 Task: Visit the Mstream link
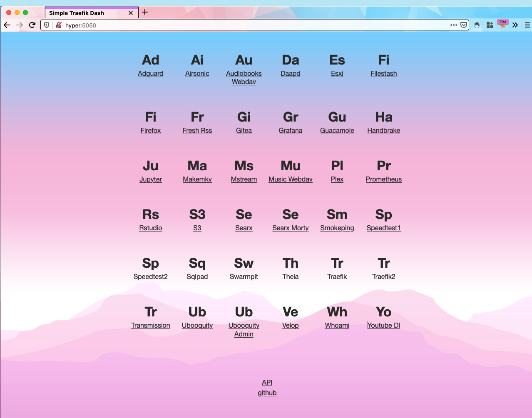pos(244,179)
